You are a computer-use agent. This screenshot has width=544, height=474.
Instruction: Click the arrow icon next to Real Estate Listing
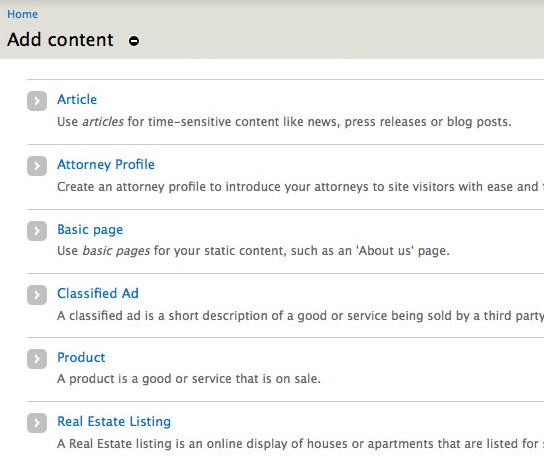[x=37, y=423]
